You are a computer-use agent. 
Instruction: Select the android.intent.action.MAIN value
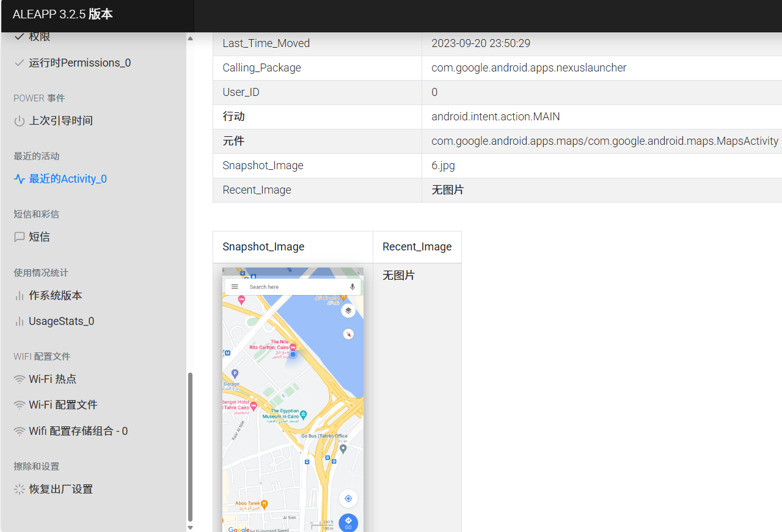coord(495,117)
